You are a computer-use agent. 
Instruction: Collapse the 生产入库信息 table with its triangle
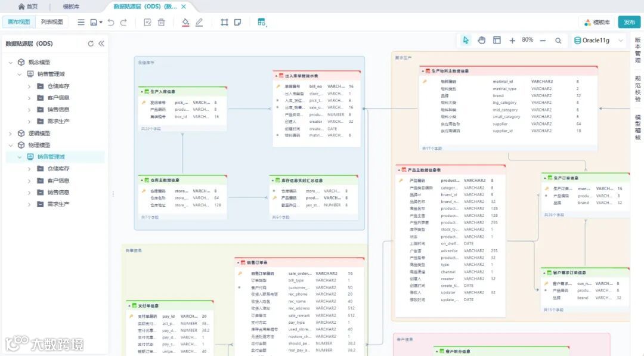(142, 92)
